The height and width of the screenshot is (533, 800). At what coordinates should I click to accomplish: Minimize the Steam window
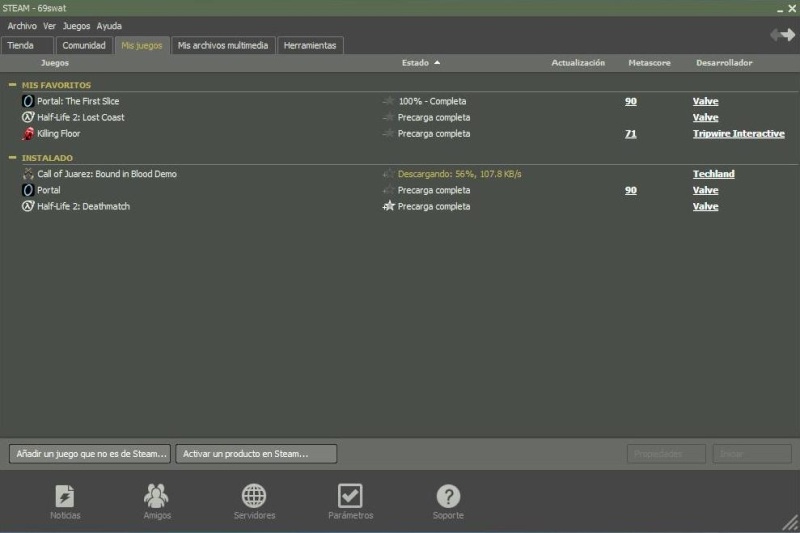[x=780, y=9]
